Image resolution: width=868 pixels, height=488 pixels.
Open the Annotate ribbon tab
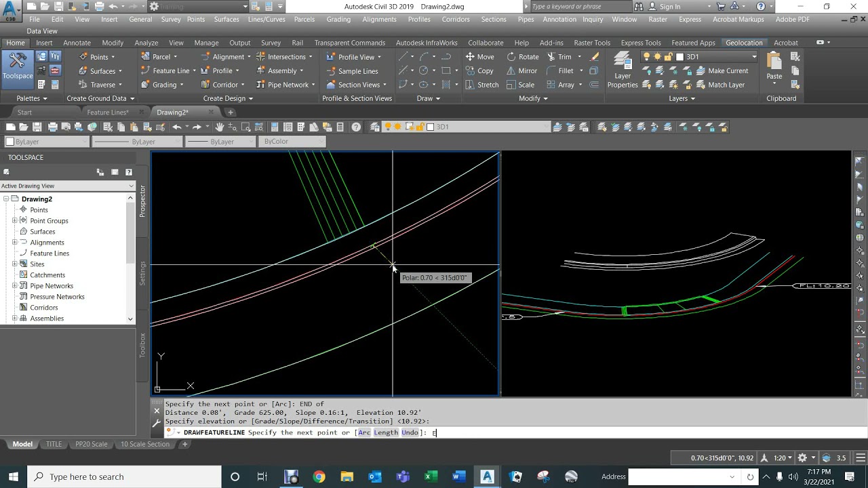point(77,43)
